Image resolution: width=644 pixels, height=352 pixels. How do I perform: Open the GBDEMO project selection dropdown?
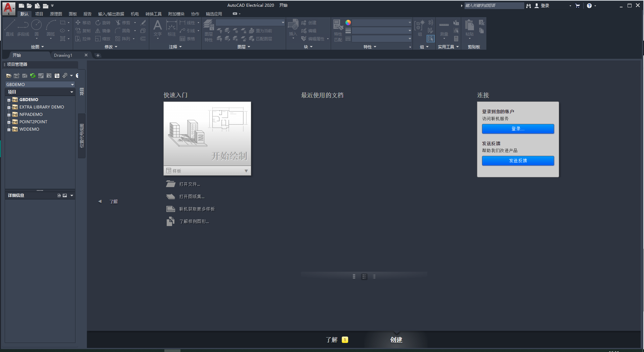(72, 85)
